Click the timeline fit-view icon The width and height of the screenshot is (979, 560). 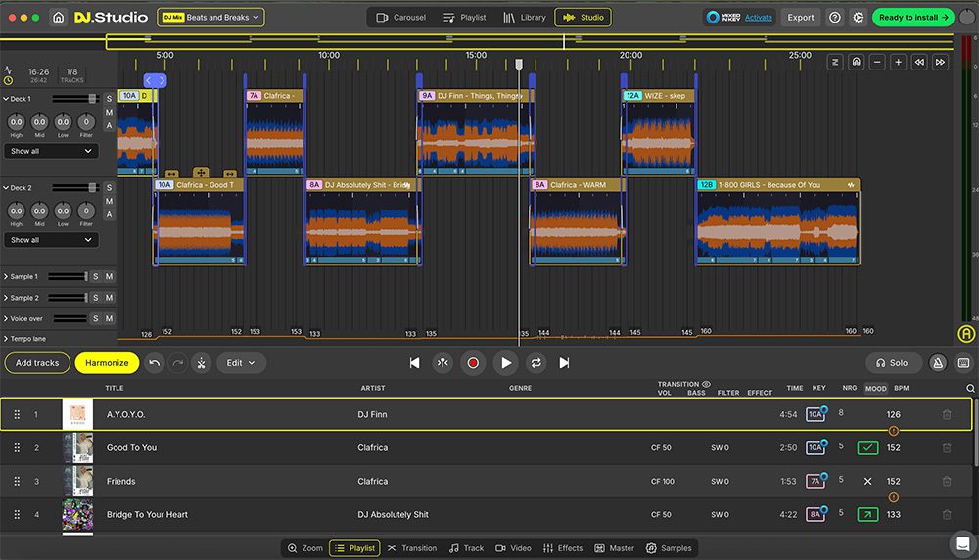(835, 62)
